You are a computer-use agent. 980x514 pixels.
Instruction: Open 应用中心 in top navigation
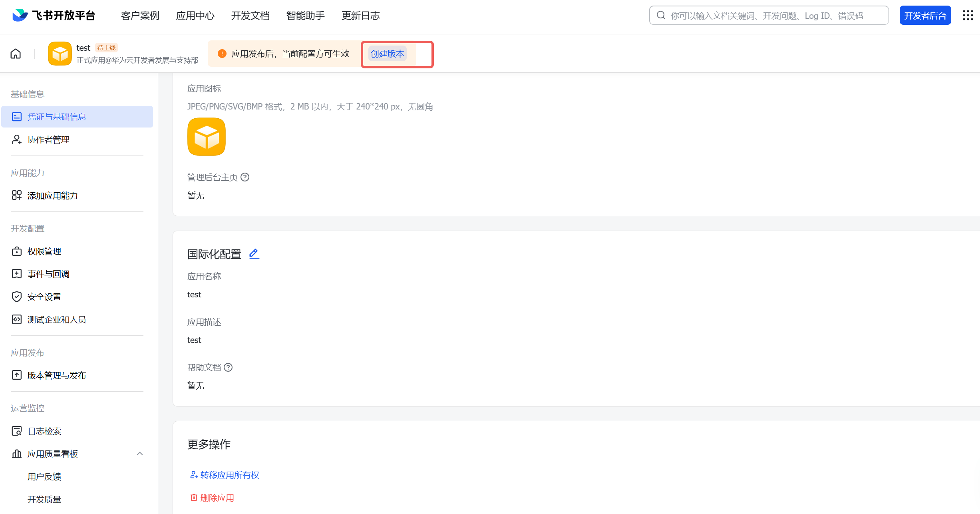pos(195,16)
